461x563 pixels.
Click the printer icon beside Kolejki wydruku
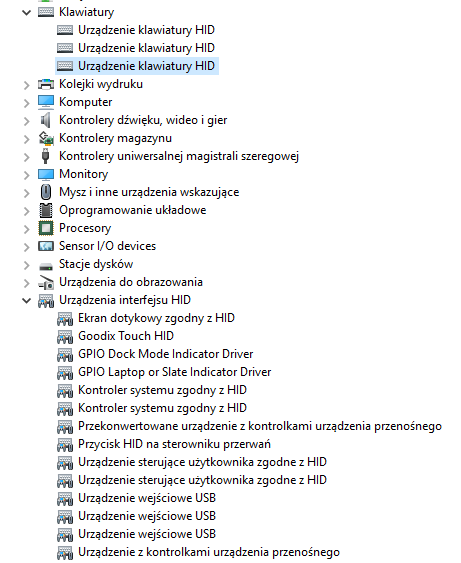[46, 84]
